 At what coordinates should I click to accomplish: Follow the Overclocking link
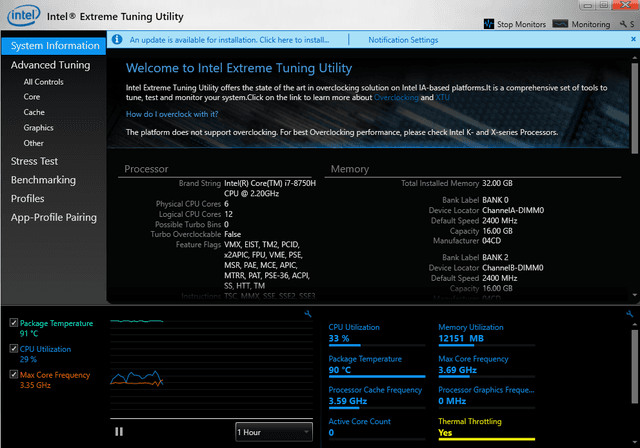(x=396, y=98)
